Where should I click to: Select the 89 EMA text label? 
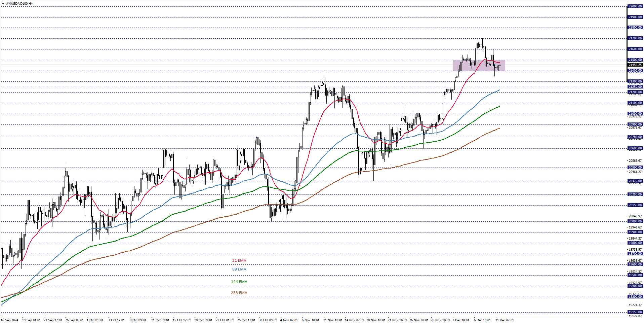tap(239, 269)
